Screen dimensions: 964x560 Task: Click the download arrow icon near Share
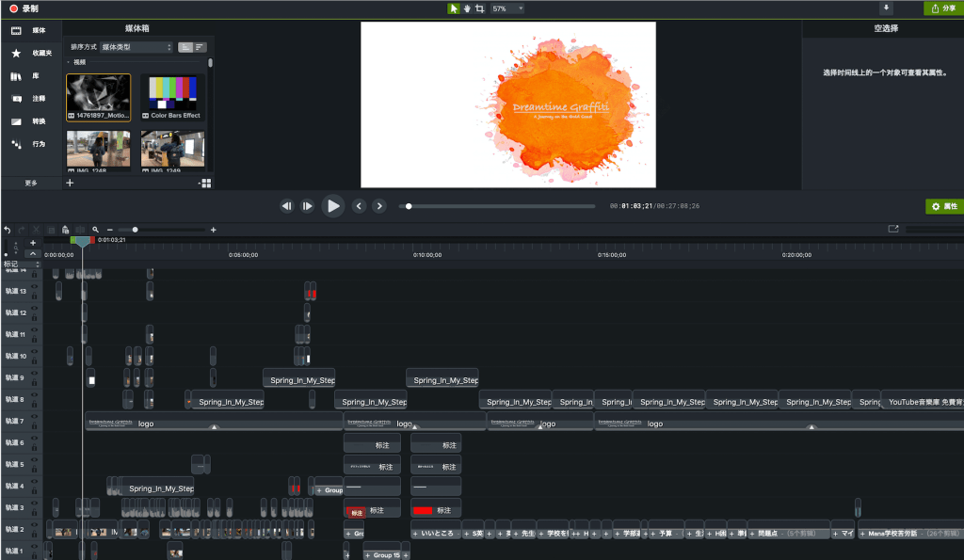click(x=886, y=8)
